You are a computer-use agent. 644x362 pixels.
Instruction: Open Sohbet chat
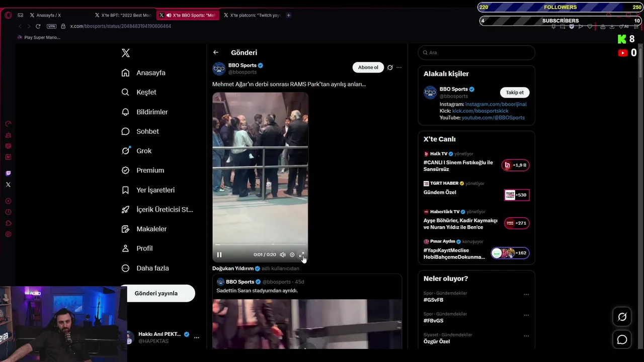tap(140, 132)
